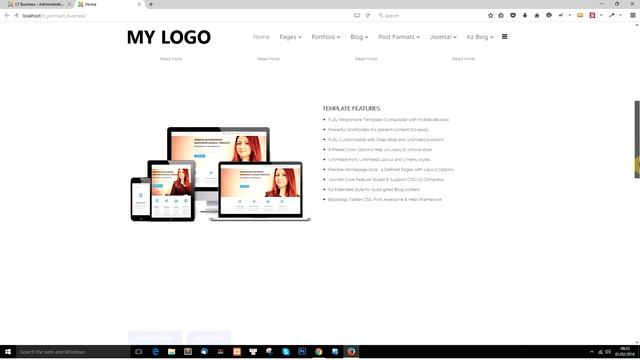Viewport: 640px width, 360px height.
Task: Open a new browser tab
Action: [x=151, y=4]
